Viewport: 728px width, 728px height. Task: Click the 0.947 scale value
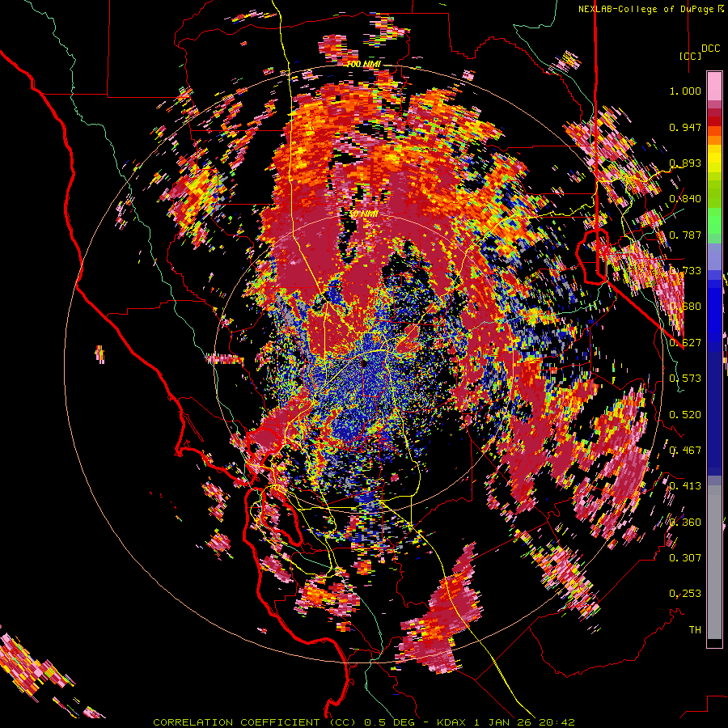[x=685, y=127]
